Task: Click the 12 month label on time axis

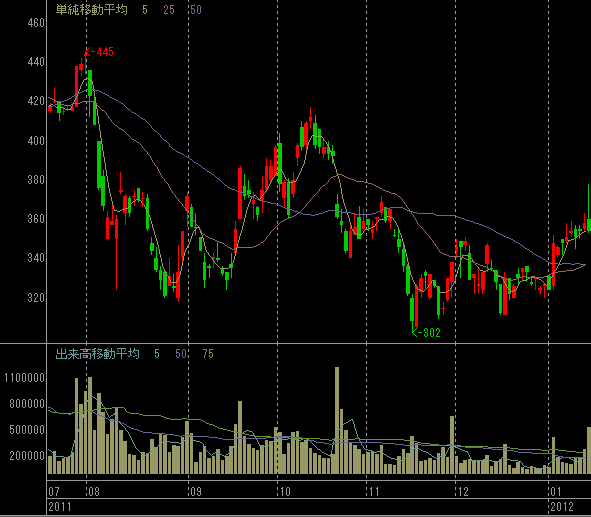Action: 463,491
